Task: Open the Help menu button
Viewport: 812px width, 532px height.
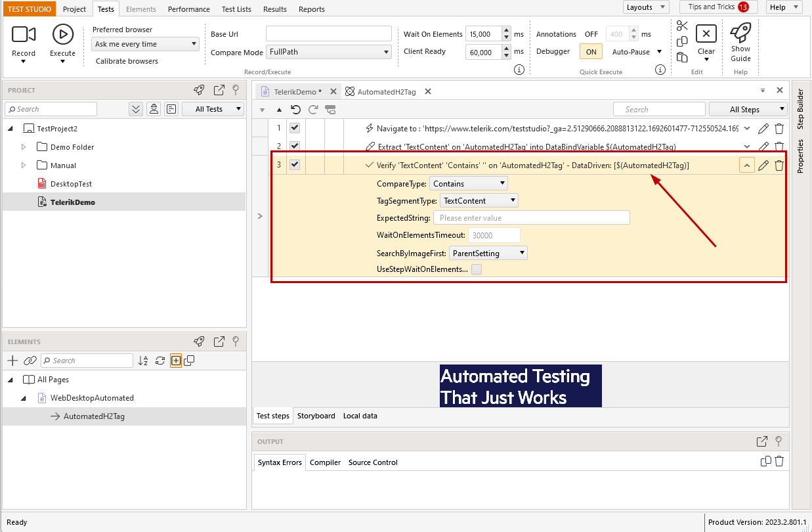Action: [x=784, y=7]
